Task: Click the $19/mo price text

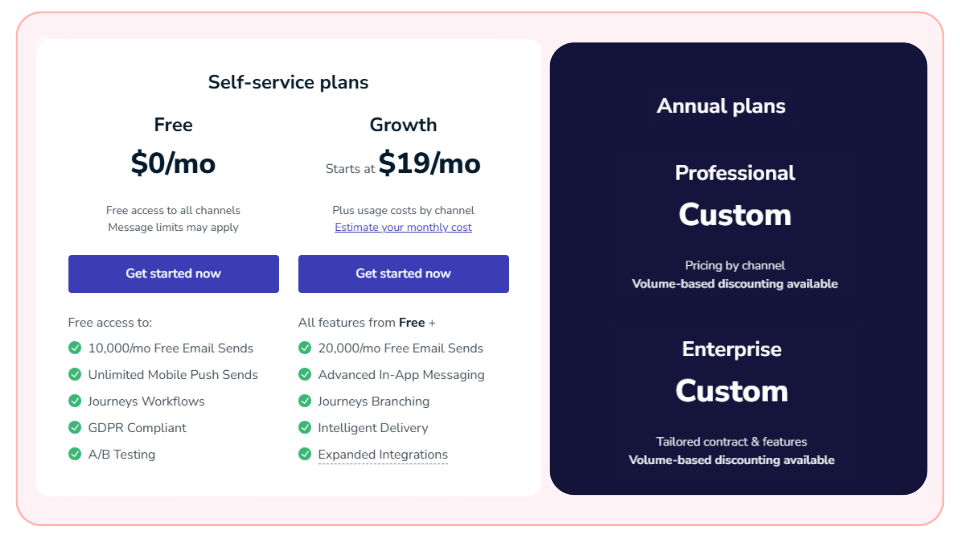Action: click(x=429, y=164)
